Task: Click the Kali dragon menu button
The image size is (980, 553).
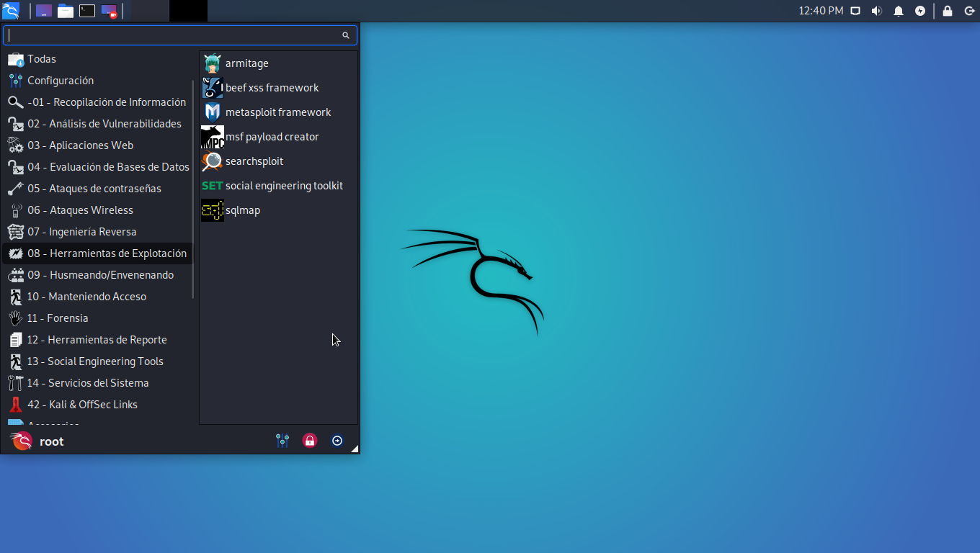Action: pyautogui.click(x=11, y=11)
